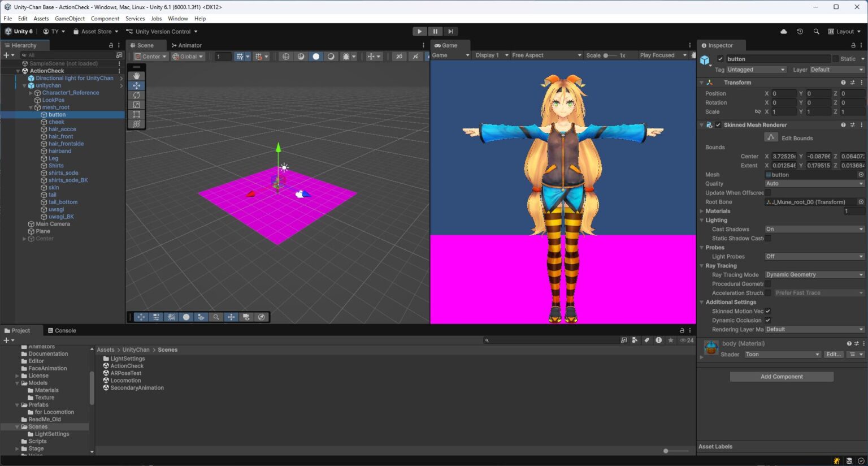The image size is (868, 466).
Task: Click the search magnifier in the Scene view
Action: [x=216, y=317]
